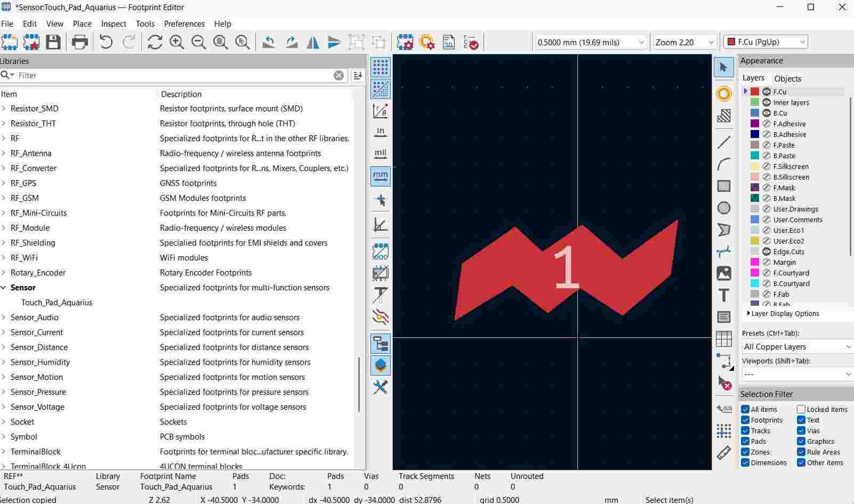Click the F.Silkscreen color swatch

(x=754, y=166)
